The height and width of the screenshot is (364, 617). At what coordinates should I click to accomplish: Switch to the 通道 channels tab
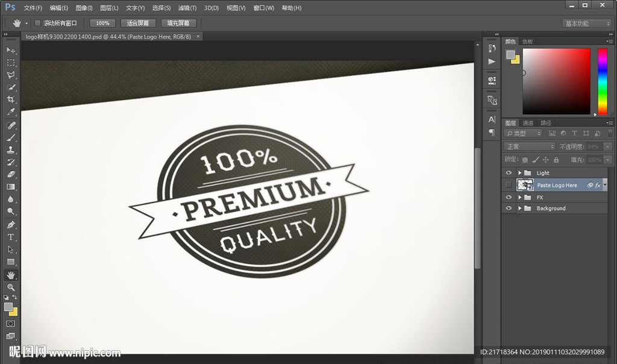(528, 123)
